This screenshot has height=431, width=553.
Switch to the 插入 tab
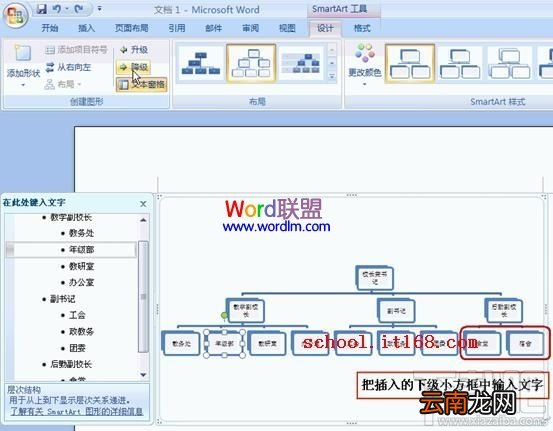point(86,28)
